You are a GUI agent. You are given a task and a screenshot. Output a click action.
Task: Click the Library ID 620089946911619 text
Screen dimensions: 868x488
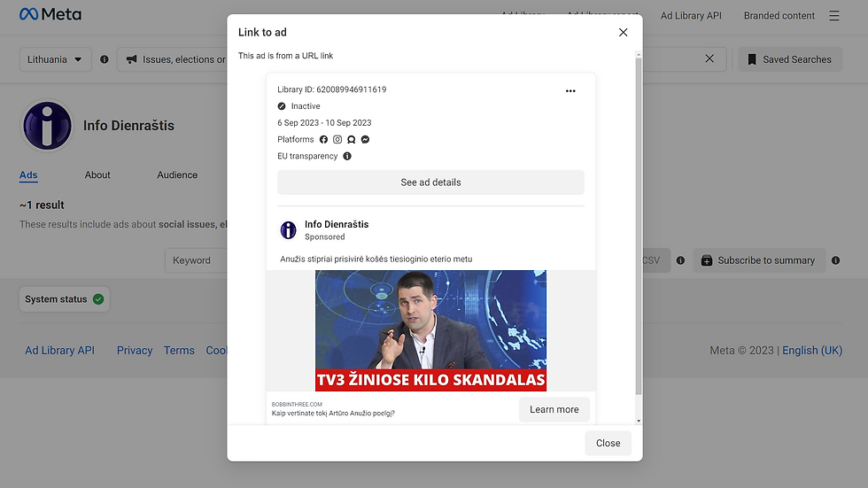pyautogui.click(x=331, y=89)
